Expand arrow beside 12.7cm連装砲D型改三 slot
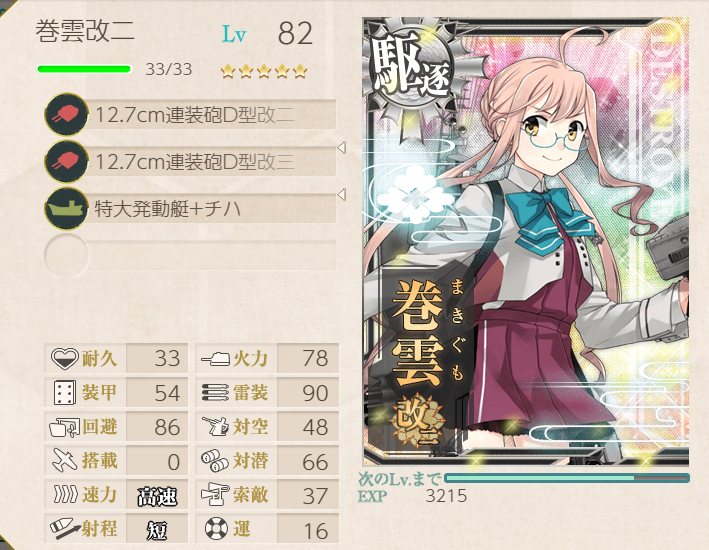The height and width of the screenshot is (550, 709). [342, 147]
